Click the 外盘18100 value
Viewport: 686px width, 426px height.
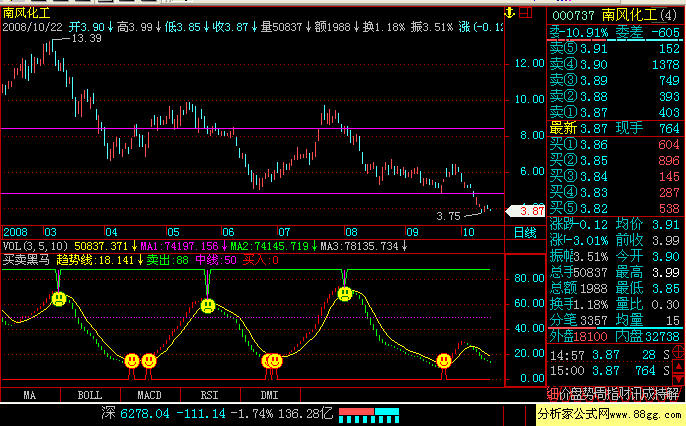point(578,336)
